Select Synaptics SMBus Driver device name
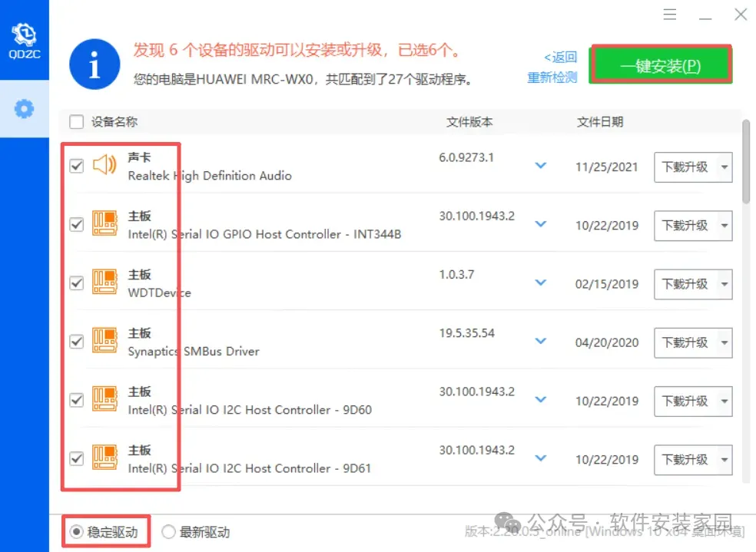This screenshot has height=552, width=756. click(194, 351)
